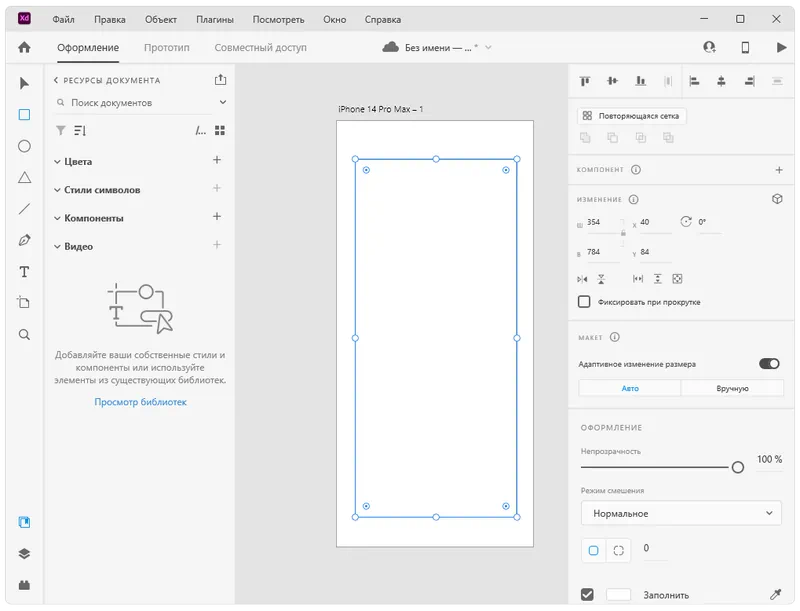Switch to the Прототип tab
This screenshot has height=611, width=800.
166,47
